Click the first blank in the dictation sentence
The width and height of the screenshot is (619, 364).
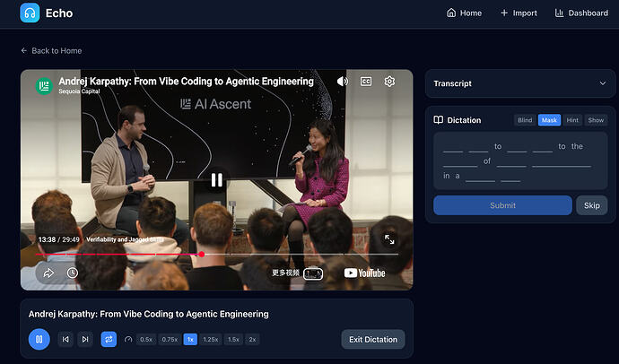coord(453,148)
